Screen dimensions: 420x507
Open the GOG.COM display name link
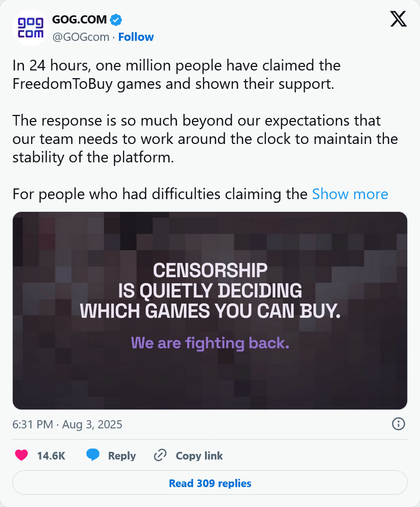tap(80, 20)
